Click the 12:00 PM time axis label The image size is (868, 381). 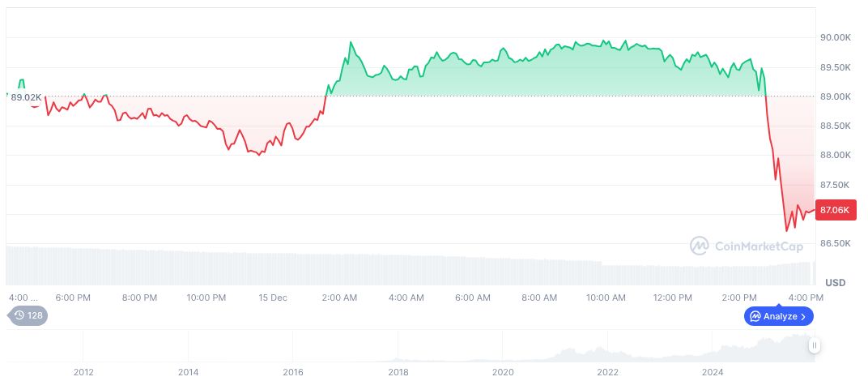click(x=674, y=298)
